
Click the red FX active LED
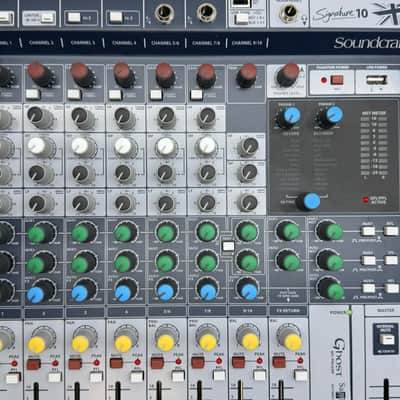coord(365,200)
